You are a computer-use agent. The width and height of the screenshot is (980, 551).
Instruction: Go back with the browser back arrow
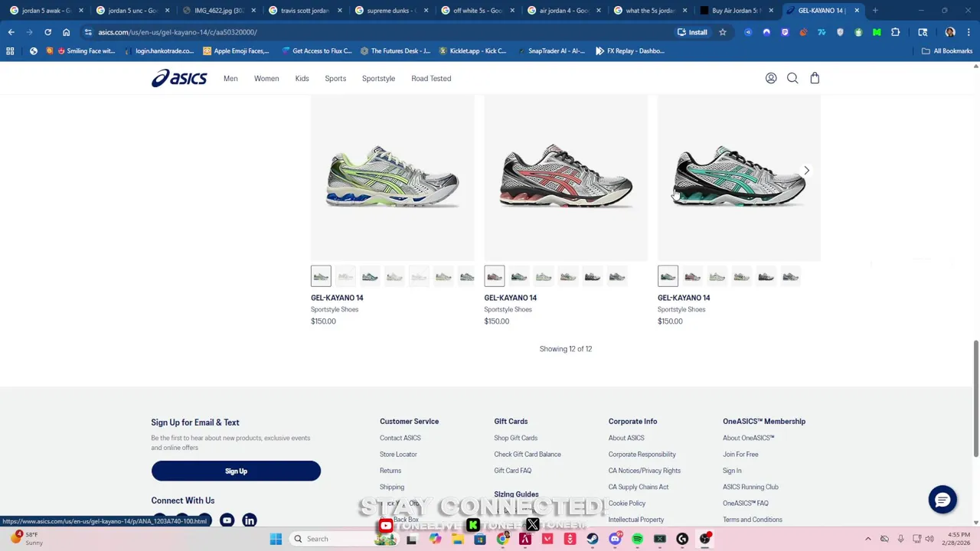click(x=11, y=32)
